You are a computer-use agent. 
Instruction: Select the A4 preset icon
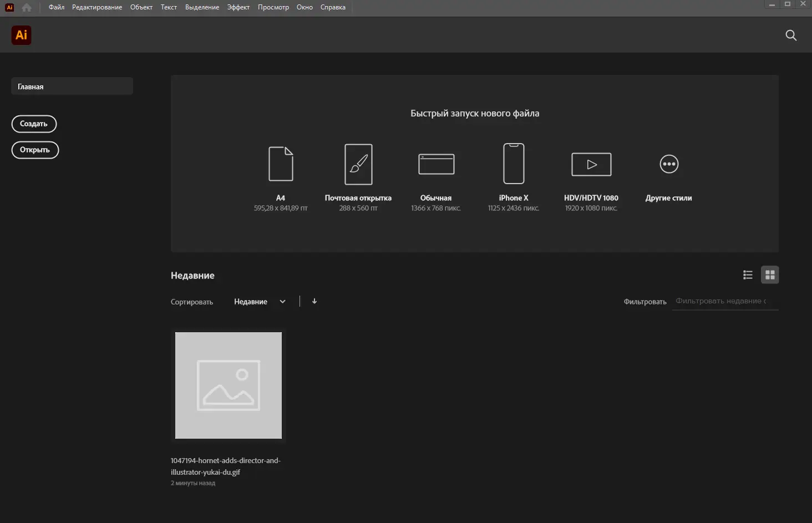(281, 164)
